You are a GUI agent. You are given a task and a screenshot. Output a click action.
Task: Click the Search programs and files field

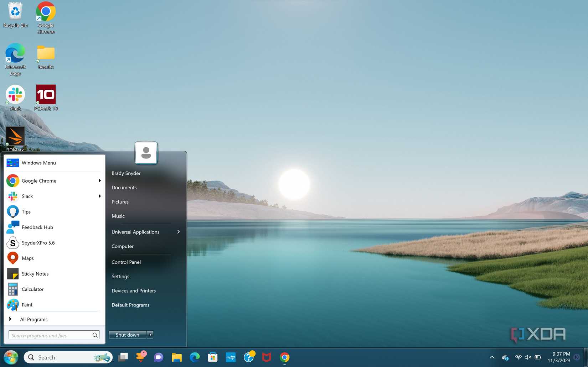click(50, 335)
